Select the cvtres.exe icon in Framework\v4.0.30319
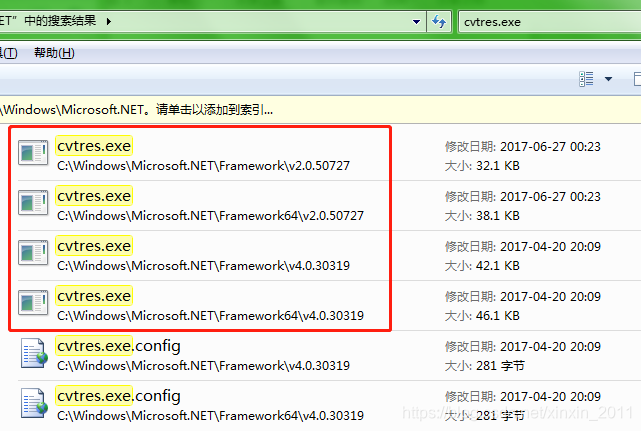641x431 pixels. pos(33,252)
